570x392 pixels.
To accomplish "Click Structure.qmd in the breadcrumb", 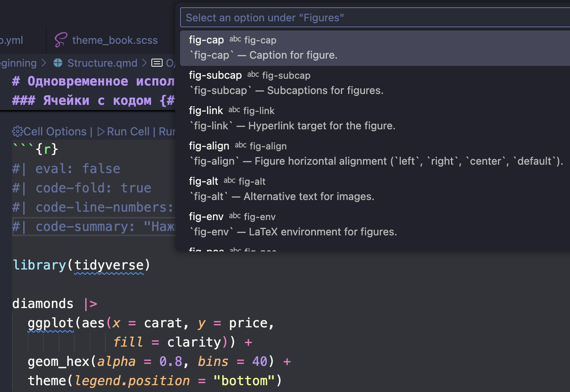I will (102, 63).
